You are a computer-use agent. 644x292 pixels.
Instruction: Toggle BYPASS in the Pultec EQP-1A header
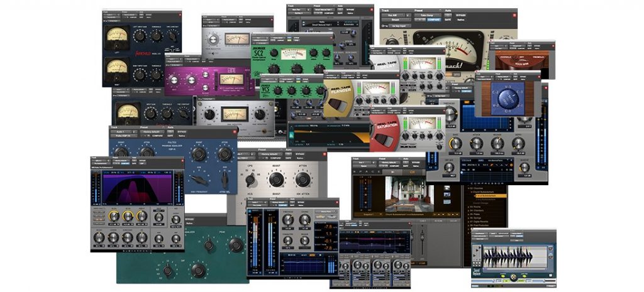[182, 132]
